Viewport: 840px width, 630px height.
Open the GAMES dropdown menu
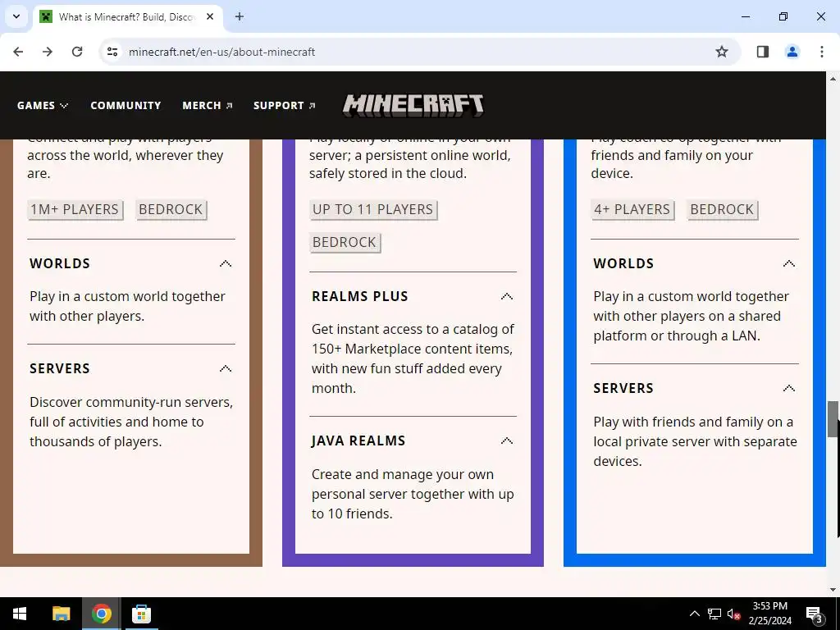[x=43, y=106]
